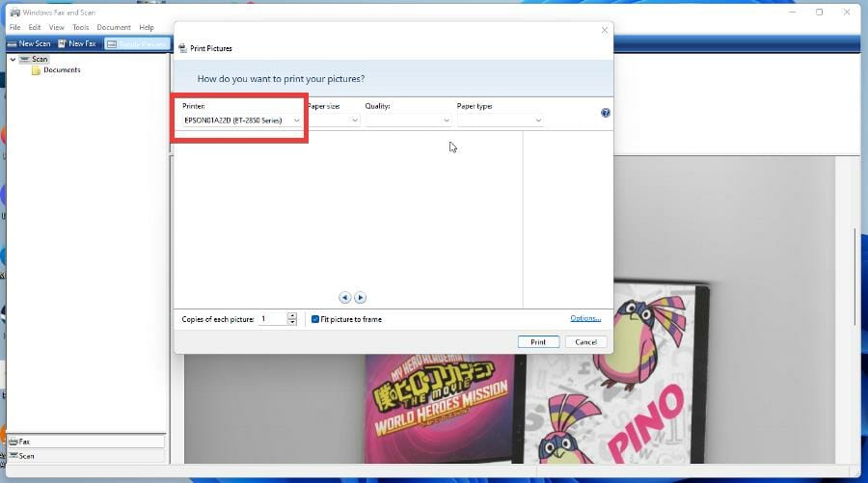868x483 pixels.
Task: Decrease copies with the down spinner
Action: (292, 323)
